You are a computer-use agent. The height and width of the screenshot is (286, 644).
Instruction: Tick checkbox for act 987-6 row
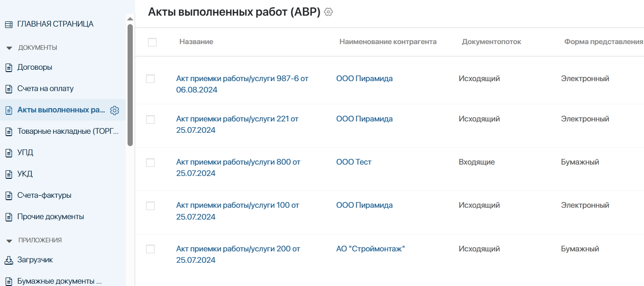[x=150, y=79]
